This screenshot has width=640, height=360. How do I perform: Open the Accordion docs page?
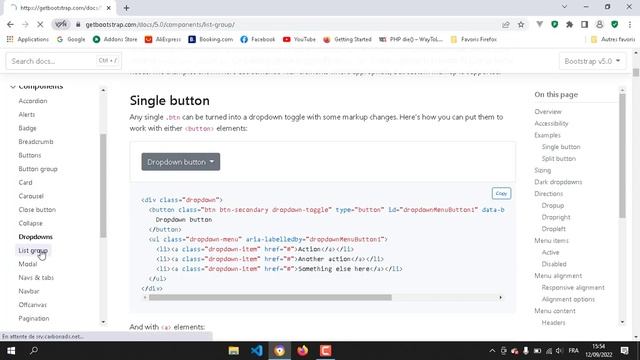[33, 101]
